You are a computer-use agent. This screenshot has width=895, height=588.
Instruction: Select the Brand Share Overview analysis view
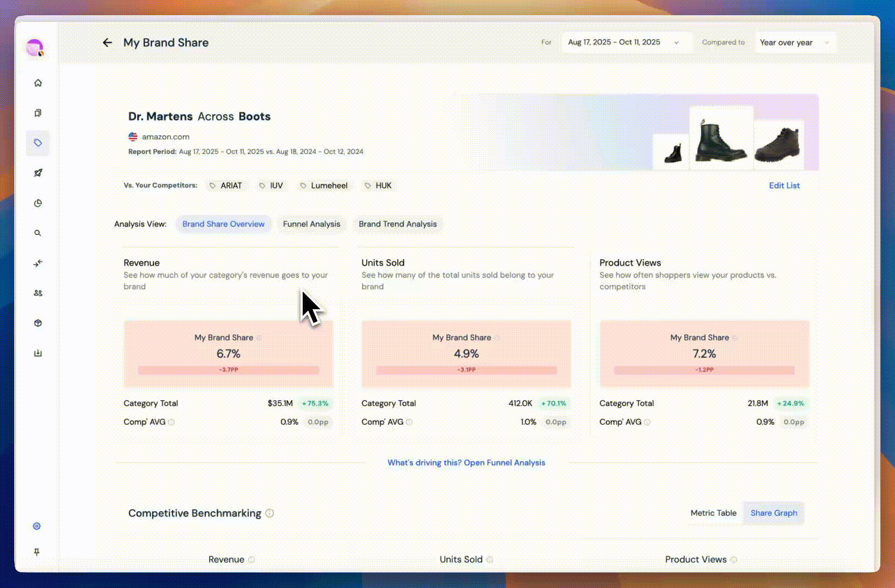(x=223, y=224)
